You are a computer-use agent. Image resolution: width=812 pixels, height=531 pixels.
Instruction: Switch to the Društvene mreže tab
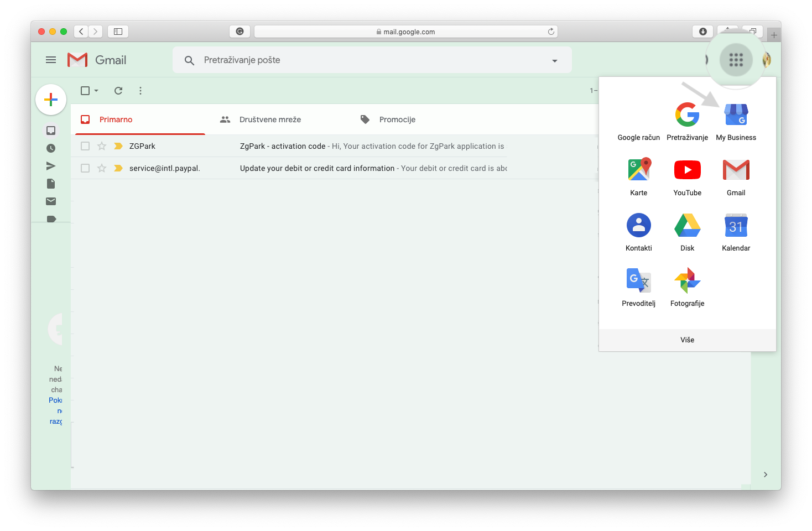coord(270,119)
